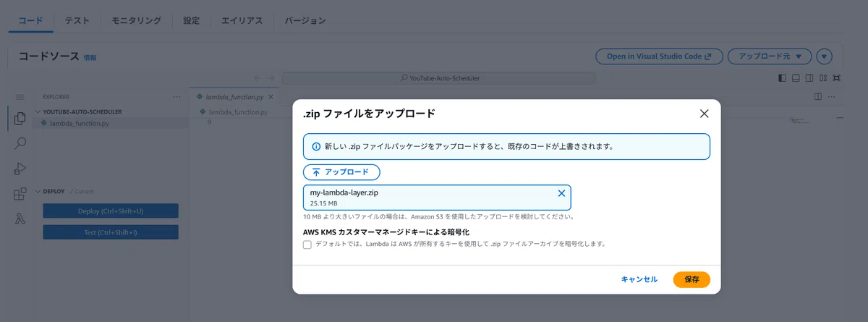Click Open in Visual Studio Code button
868x322 pixels.
pyautogui.click(x=658, y=56)
